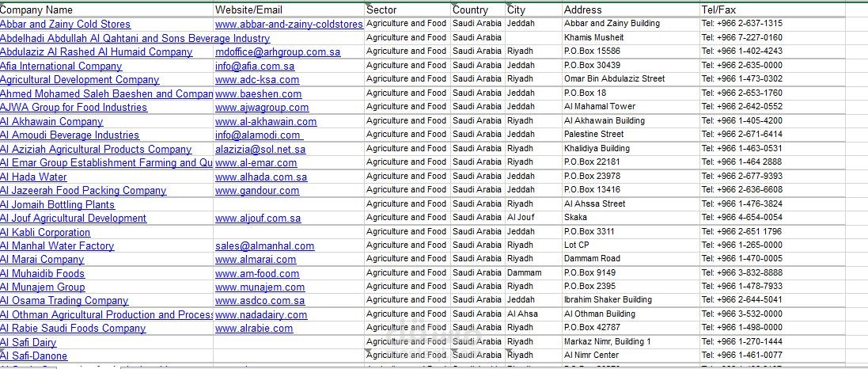Open Afia International Company link
The width and height of the screenshot is (868, 369).
click(x=61, y=66)
